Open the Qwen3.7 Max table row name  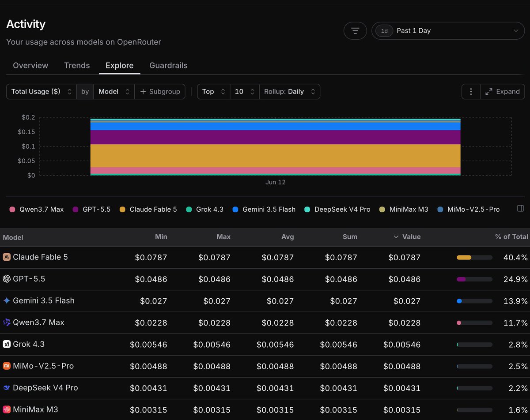pyautogui.click(x=39, y=322)
